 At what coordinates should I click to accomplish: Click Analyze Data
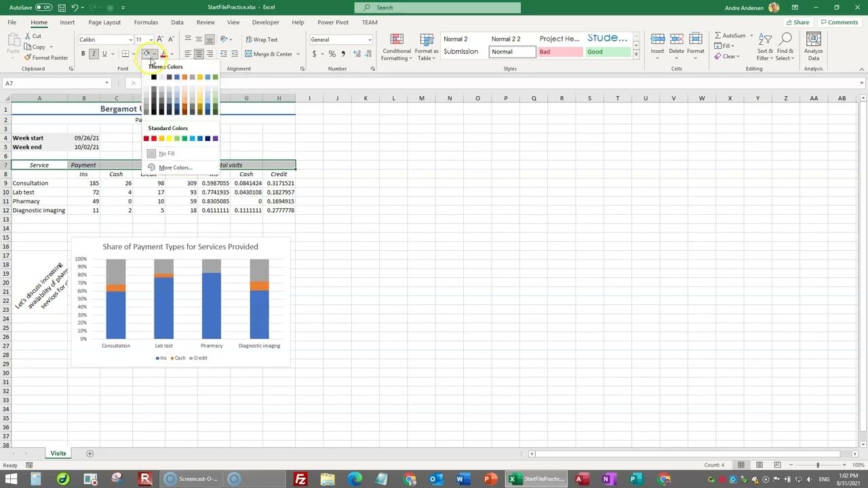(x=813, y=47)
